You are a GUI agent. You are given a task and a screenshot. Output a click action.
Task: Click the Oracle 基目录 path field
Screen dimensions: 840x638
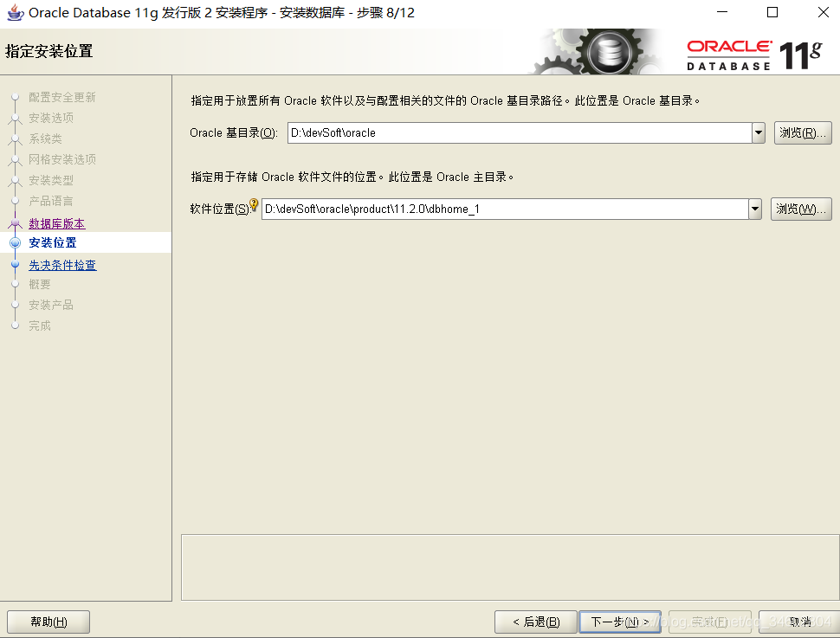point(520,132)
